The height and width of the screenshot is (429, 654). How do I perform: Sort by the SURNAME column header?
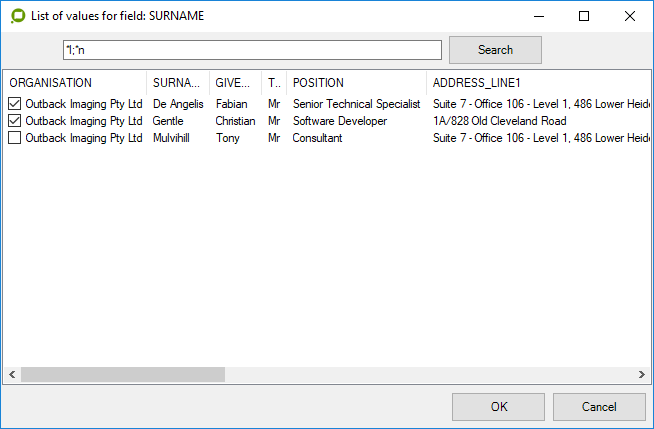pos(177,83)
